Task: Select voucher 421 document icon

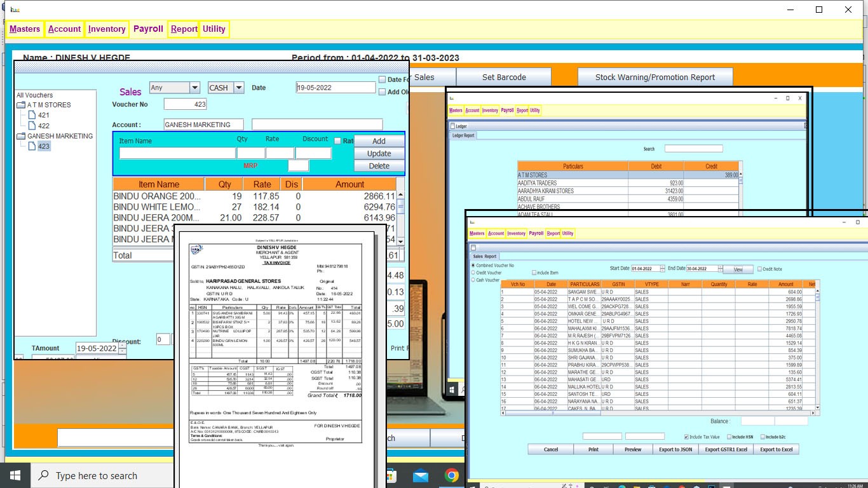Action: pyautogui.click(x=32, y=115)
